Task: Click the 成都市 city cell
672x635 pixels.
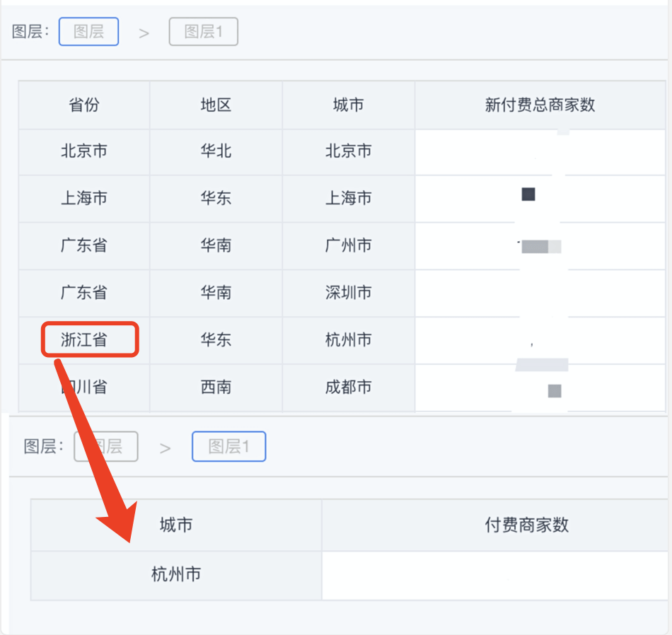Action: (x=348, y=388)
